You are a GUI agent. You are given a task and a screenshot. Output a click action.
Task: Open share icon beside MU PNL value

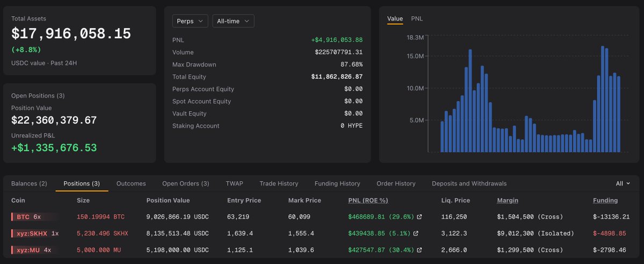click(x=419, y=249)
